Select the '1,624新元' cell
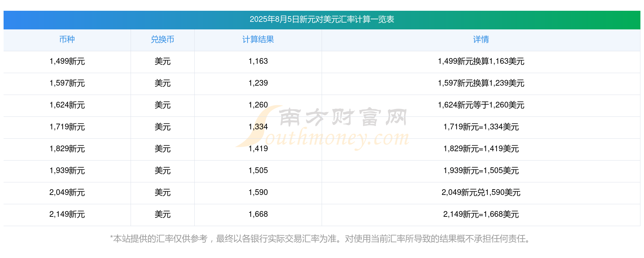644x258 pixels. (67, 105)
